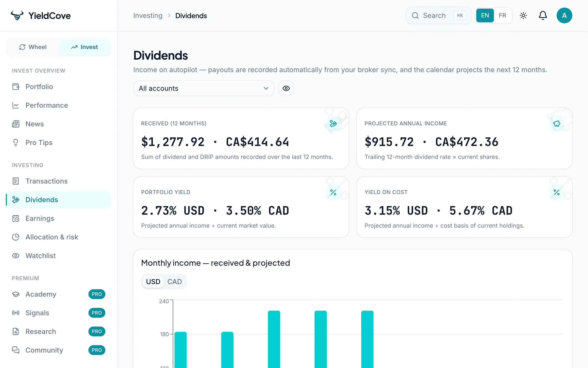Viewport: 588px width, 368px height.
Task: Click the hand-coins icon on Received card
Action: click(333, 123)
